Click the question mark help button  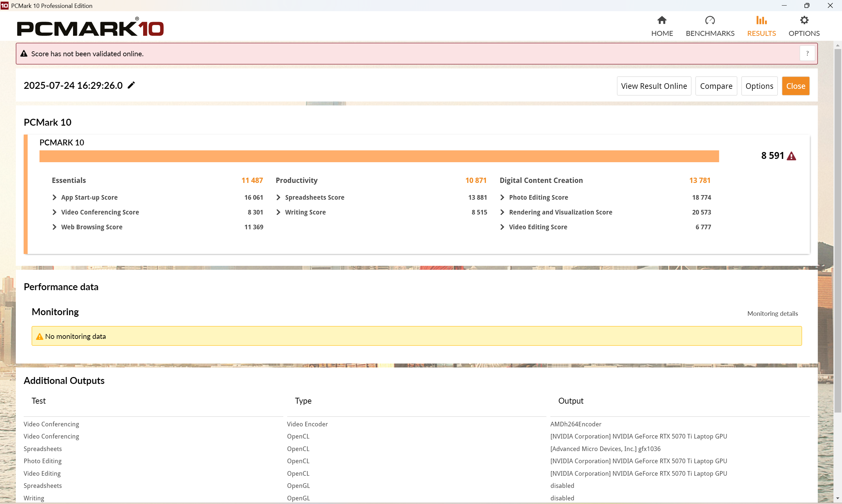click(807, 54)
